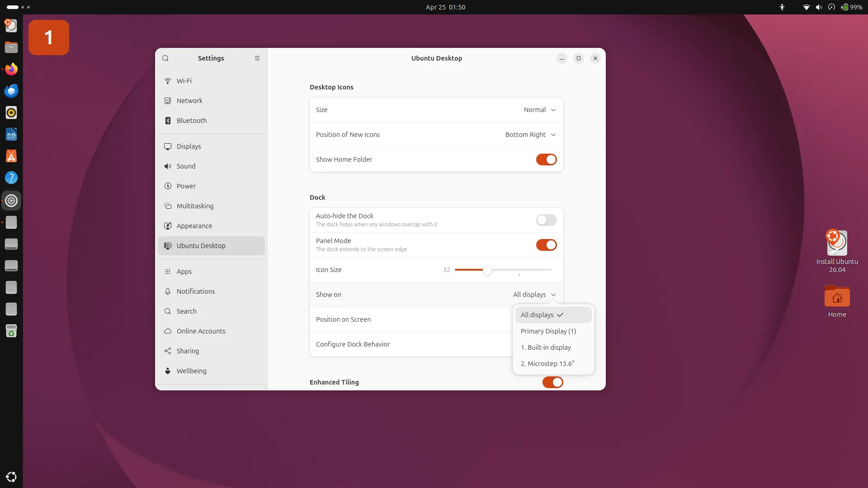Open Thunderbird from the dock

(11, 90)
